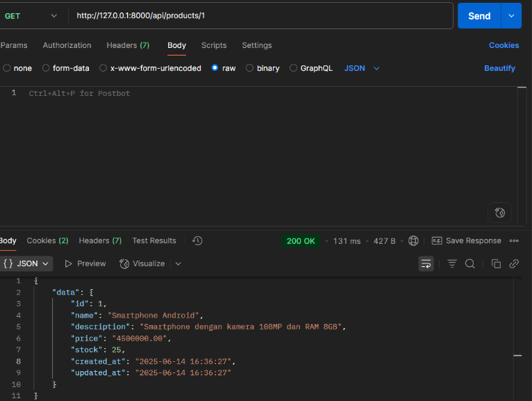Select the form-data radio option
Viewport: 532px width, 401px height.
click(x=47, y=68)
